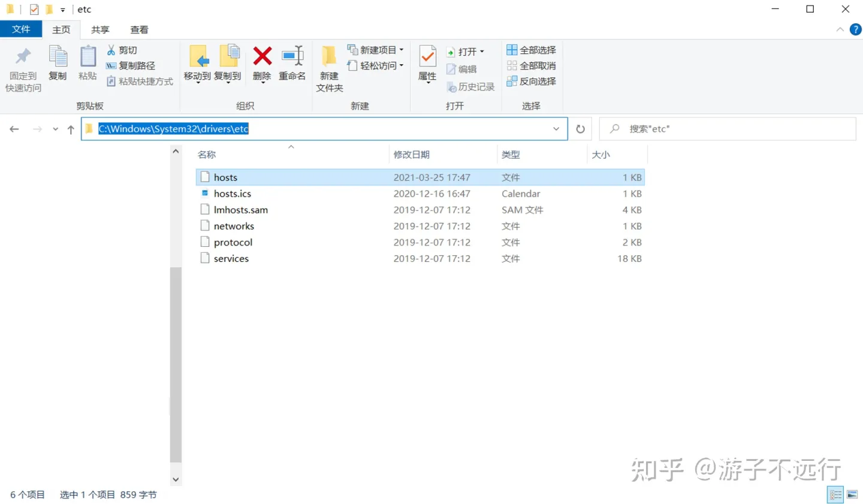The width and height of the screenshot is (863, 504).
Task: Switch to Details view in status bar
Action: 835,495
